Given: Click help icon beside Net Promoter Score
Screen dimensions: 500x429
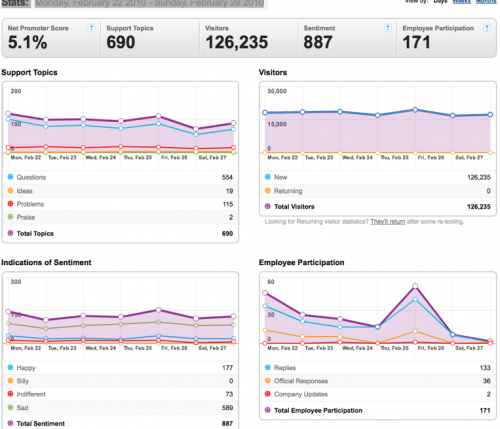Looking at the screenshot, I should [91, 28].
